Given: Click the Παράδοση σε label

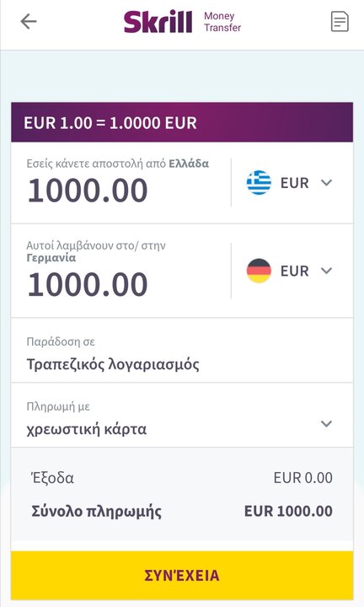Looking at the screenshot, I should click(x=61, y=341).
